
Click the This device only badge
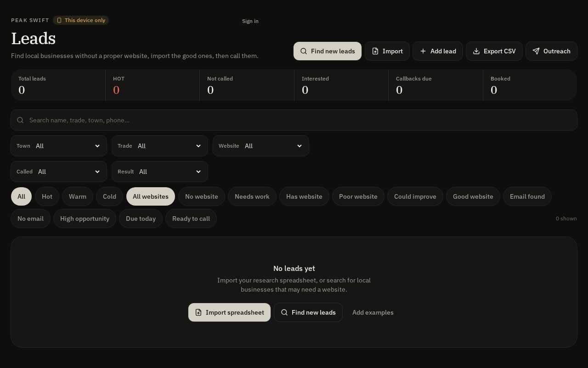coord(81,20)
